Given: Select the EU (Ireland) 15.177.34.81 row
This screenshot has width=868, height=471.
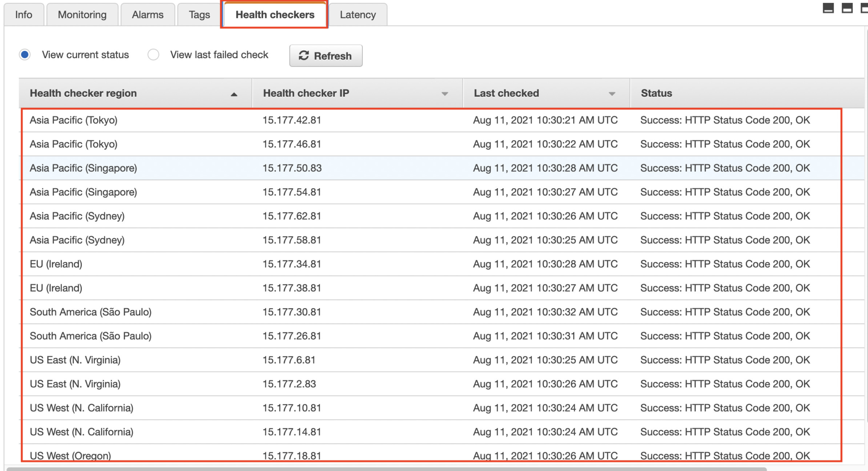Looking at the screenshot, I should pos(291,264).
